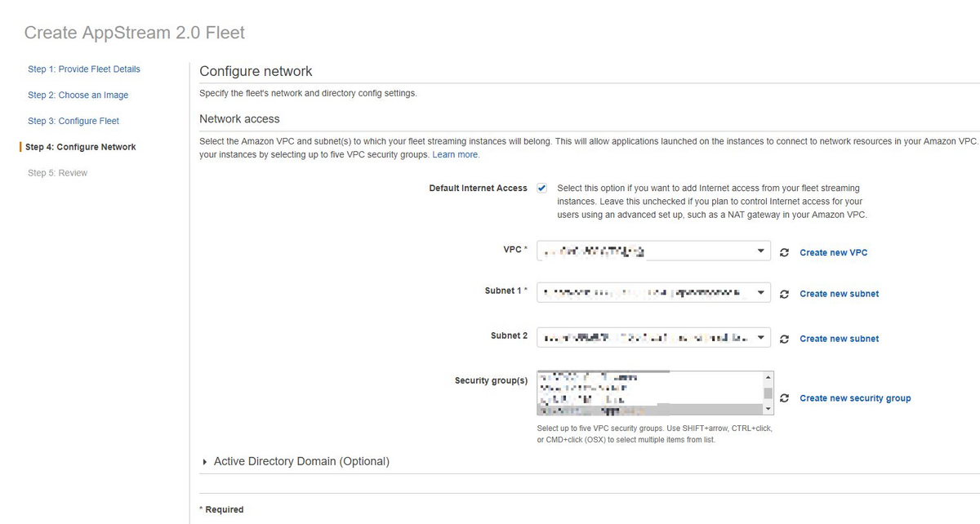Click the down arrow in security group list
980x524 pixels.
tap(768, 408)
